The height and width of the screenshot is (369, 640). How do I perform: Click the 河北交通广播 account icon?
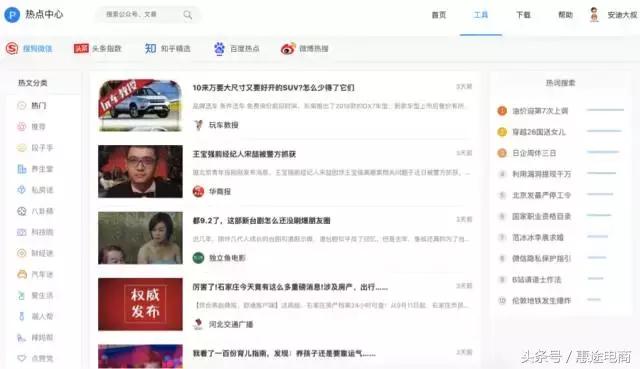pos(198,325)
